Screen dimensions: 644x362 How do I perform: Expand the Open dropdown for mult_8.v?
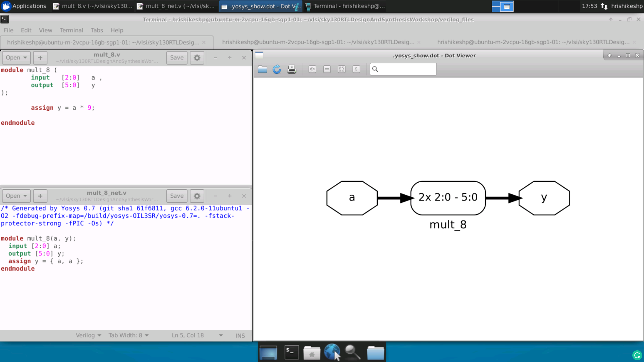coord(16,58)
